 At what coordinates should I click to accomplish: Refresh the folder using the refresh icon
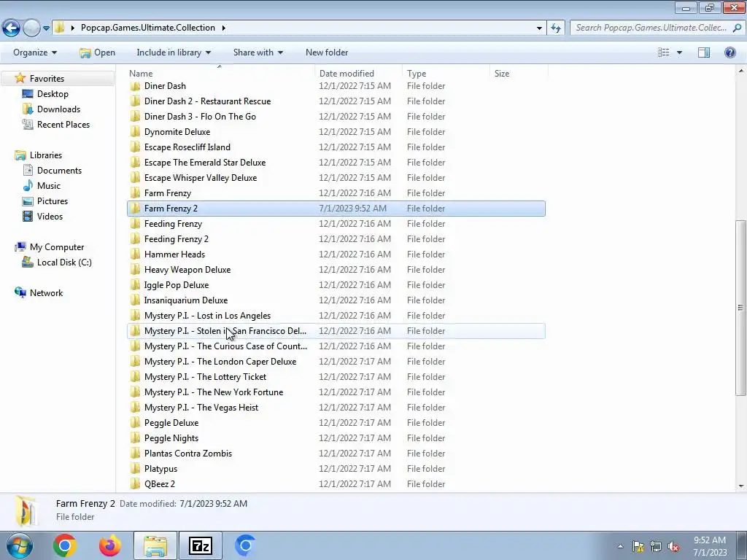[x=555, y=28]
